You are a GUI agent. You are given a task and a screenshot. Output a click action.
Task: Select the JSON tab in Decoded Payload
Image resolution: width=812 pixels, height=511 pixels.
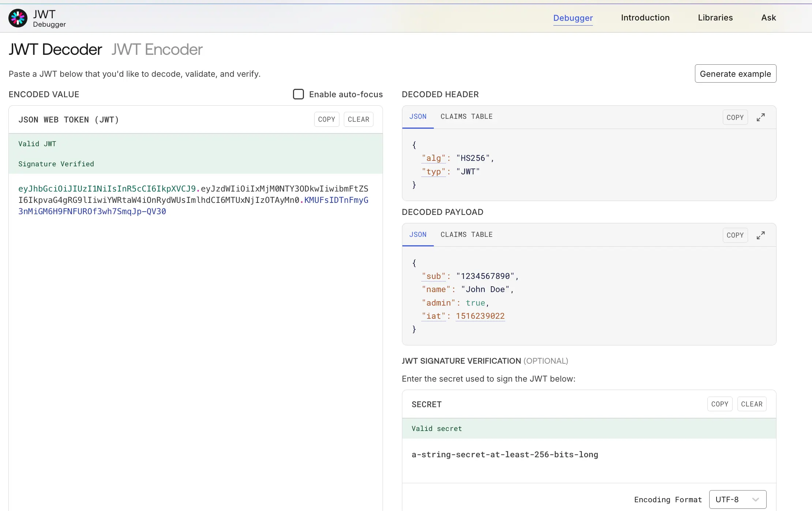coord(418,234)
